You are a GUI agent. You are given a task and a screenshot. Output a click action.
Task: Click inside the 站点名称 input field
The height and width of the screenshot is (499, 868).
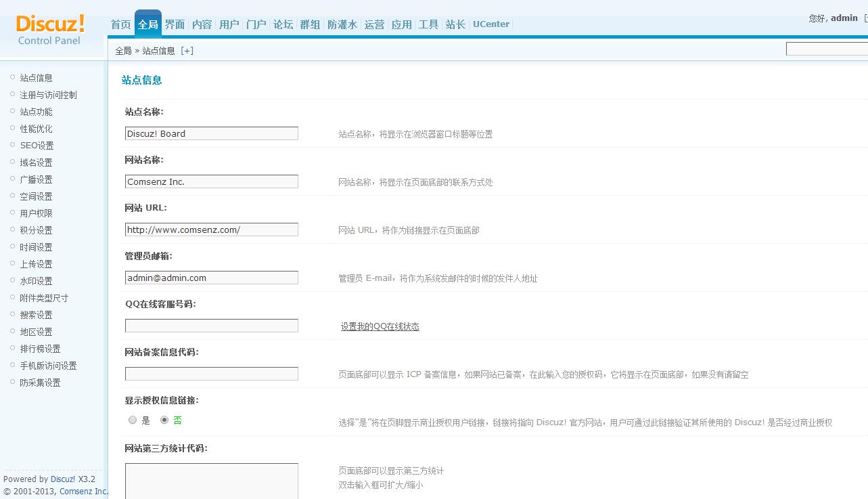(211, 133)
